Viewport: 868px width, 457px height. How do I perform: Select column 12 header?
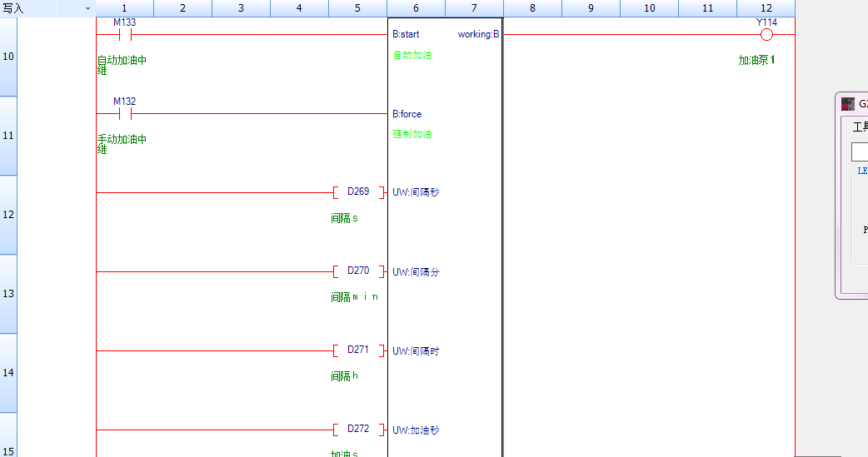tap(766, 8)
